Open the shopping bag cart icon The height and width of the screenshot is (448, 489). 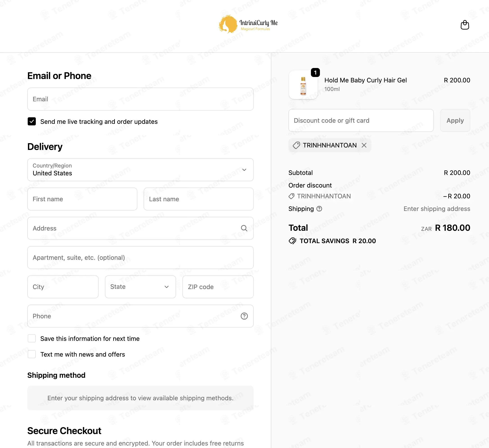point(464,25)
